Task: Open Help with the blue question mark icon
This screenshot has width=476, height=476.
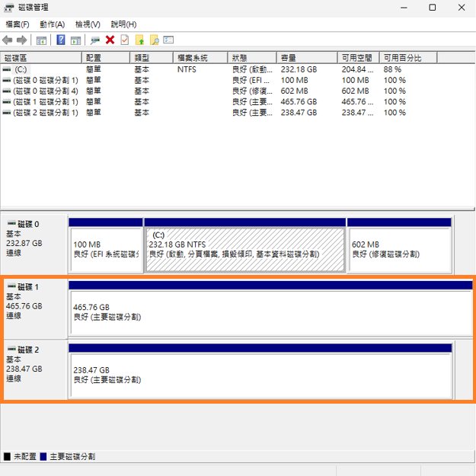Action: pos(61,40)
